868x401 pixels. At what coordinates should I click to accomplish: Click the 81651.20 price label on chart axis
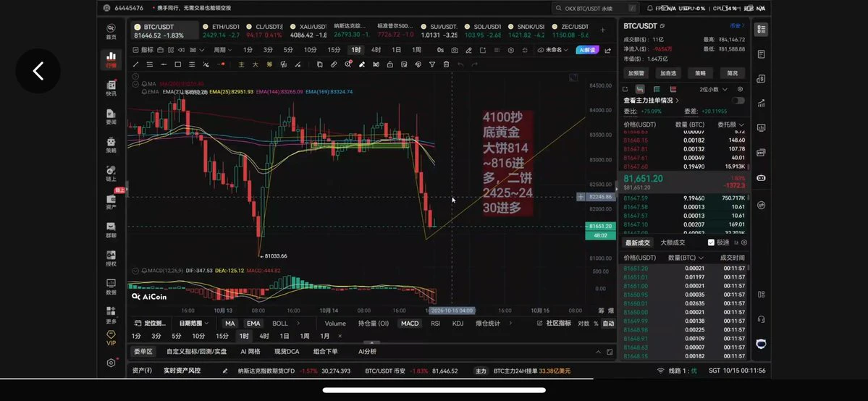[x=601, y=226]
